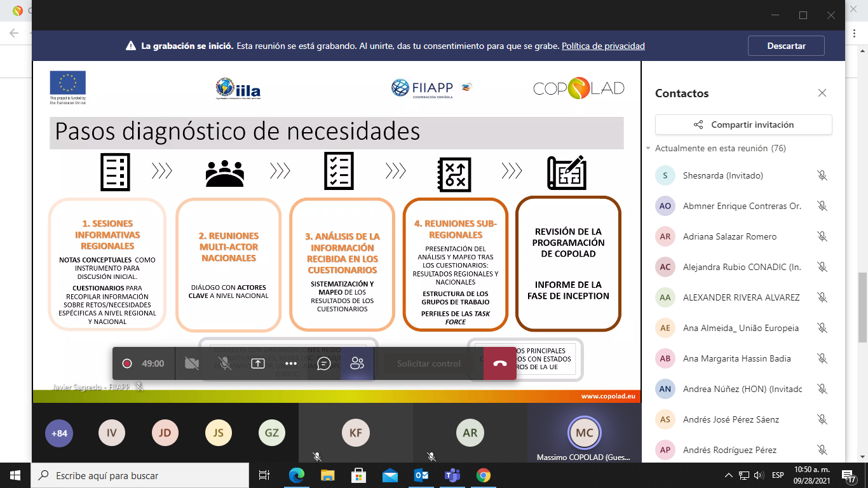Screen dimensions: 868x488
Task: Open the Política de privacidad link
Action: [604, 46]
